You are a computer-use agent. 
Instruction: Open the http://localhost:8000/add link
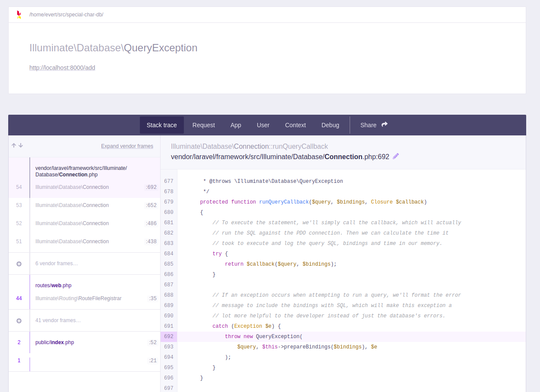point(62,68)
